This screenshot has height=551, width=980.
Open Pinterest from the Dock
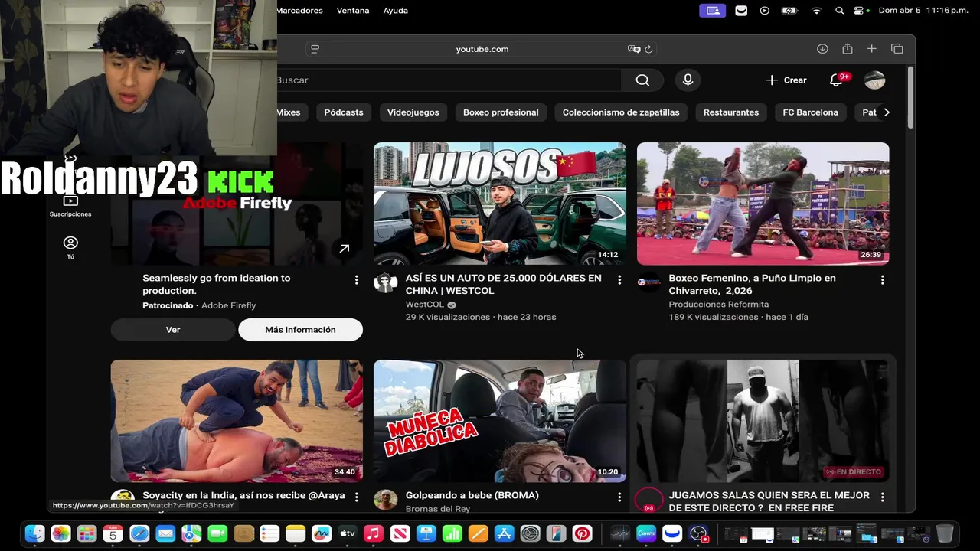pos(582,533)
